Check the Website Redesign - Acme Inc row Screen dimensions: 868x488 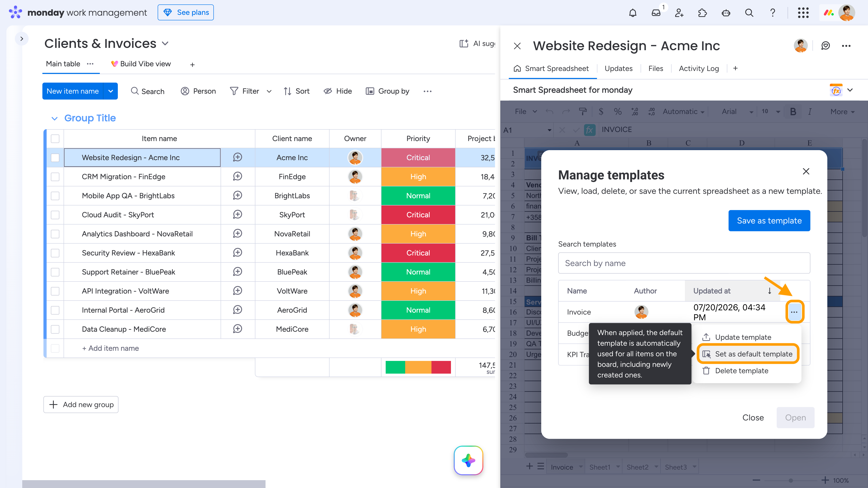tap(55, 158)
